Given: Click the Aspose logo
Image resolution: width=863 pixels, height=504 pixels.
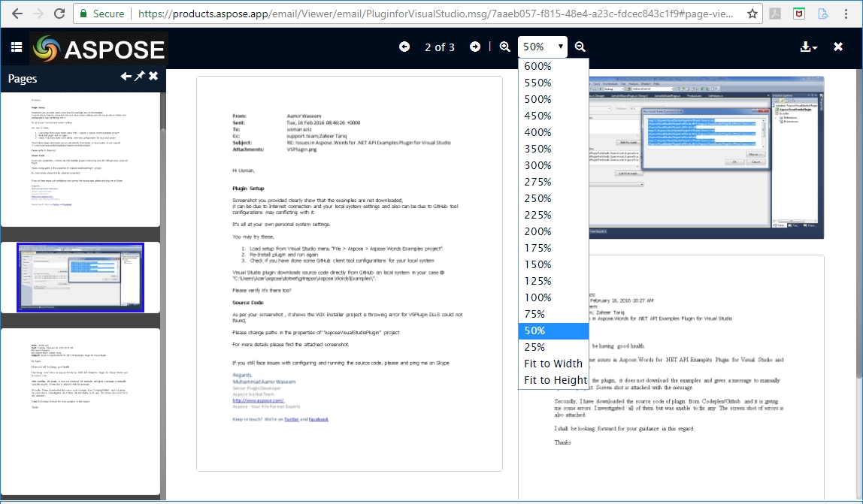Looking at the screenshot, I should pos(99,49).
